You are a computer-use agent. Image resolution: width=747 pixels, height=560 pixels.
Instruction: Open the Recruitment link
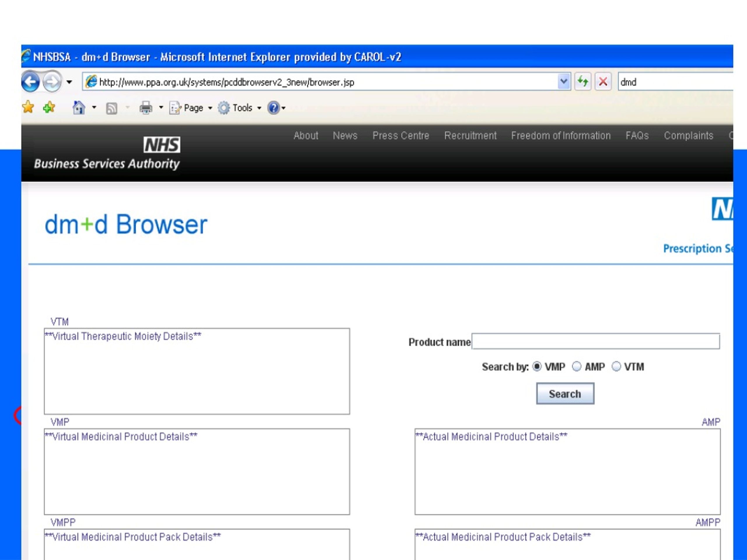coord(470,135)
